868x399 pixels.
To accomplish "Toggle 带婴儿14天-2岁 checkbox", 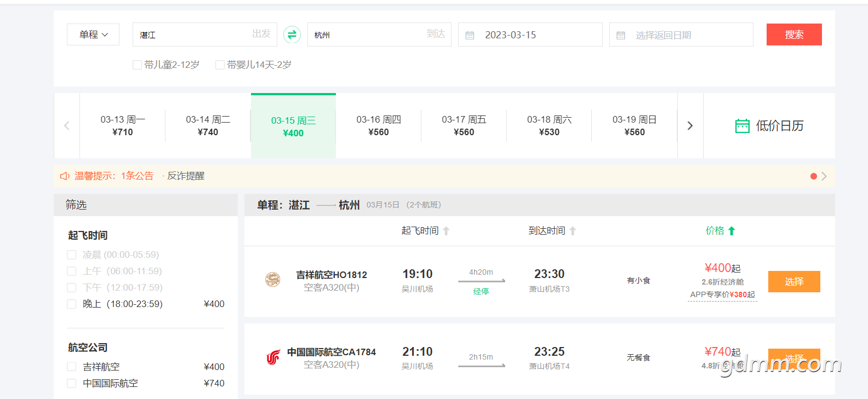I will (x=220, y=65).
